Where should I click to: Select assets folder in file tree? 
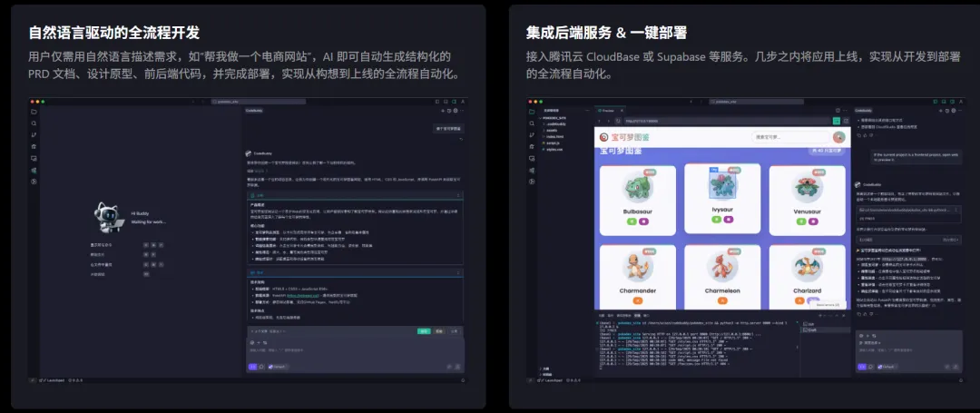[552, 131]
